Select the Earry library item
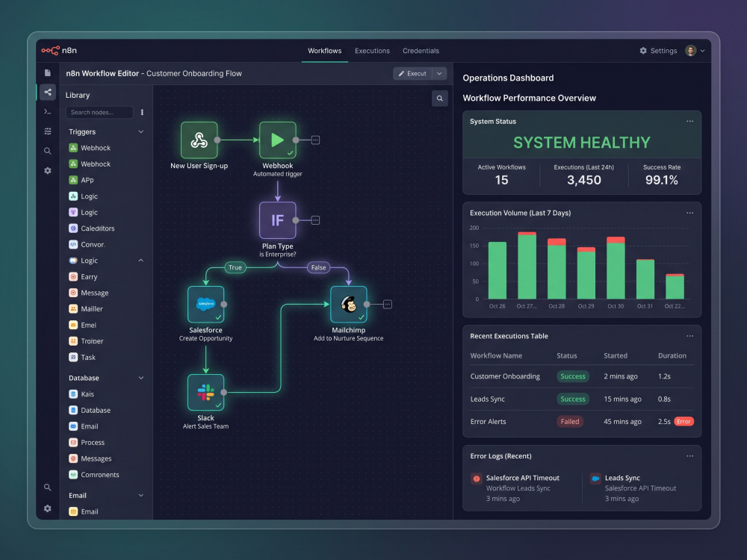 tap(84, 277)
